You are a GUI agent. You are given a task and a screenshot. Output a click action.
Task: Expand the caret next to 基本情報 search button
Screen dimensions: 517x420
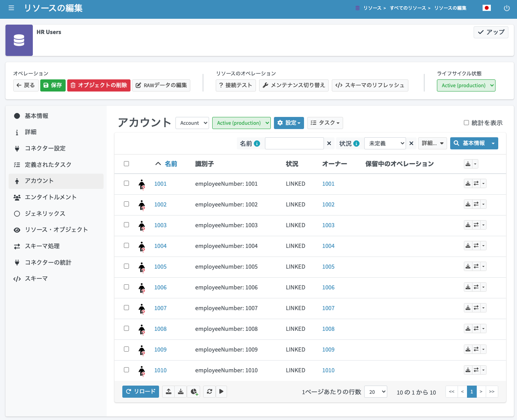click(493, 144)
